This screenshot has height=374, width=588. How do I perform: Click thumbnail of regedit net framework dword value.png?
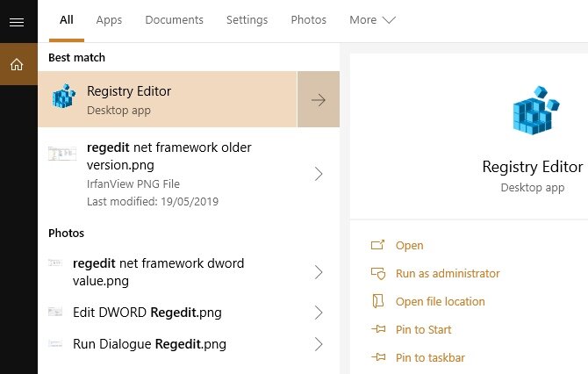[55, 263]
